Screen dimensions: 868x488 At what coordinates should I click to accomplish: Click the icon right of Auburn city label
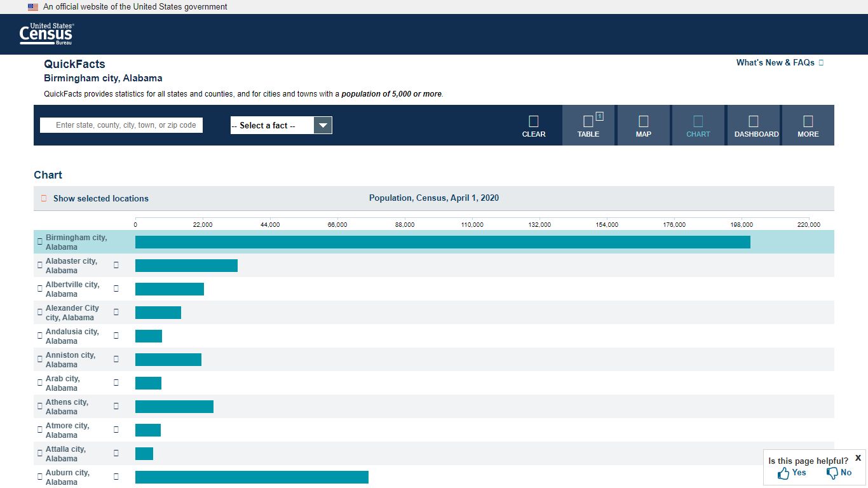tap(116, 477)
